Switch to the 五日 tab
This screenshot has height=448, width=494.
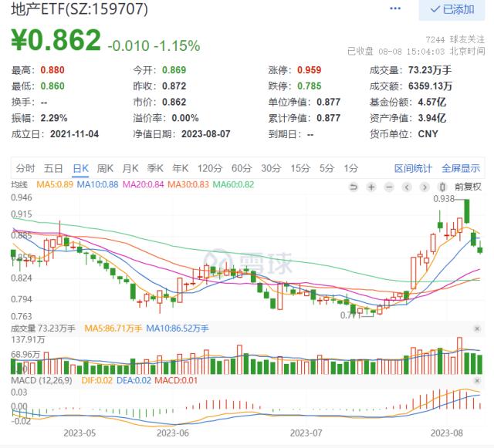click(x=53, y=168)
